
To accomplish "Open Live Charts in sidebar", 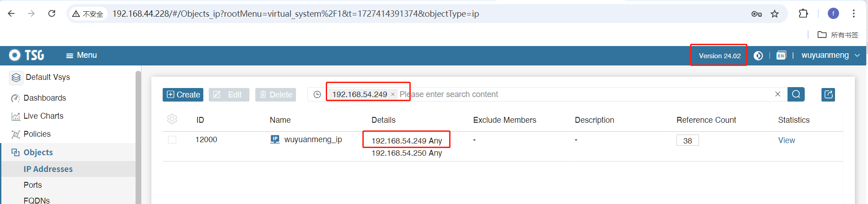I will point(43,116).
